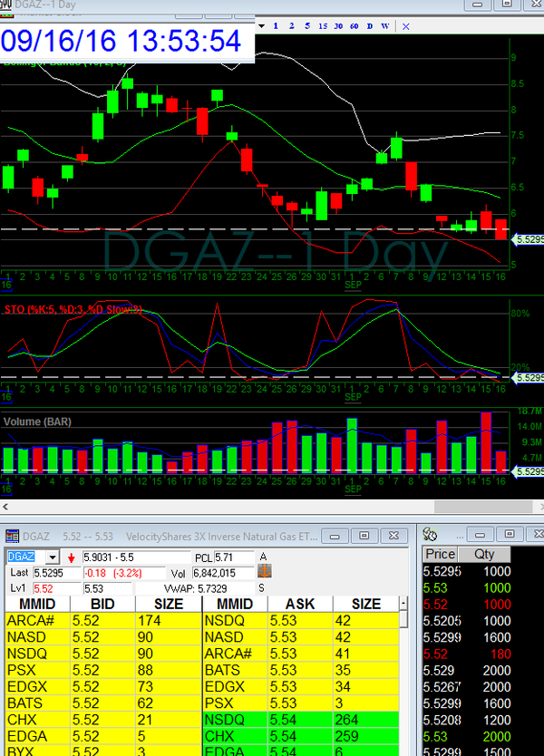The width and height of the screenshot is (544, 756).
Task: Click the change value -0.18 (-3.2%)
Action: click(x=114, y=573)
